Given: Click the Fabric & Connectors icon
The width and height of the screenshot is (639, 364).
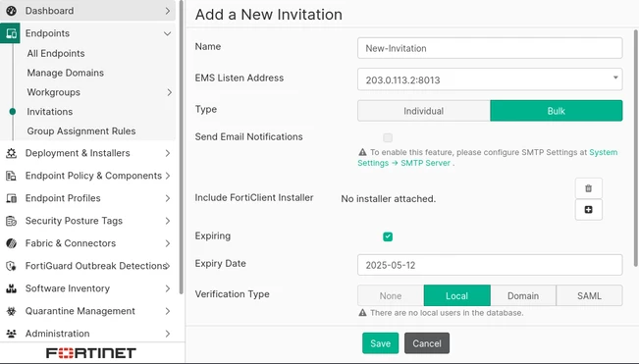Looking at the screenshot, I should [11, 243].
